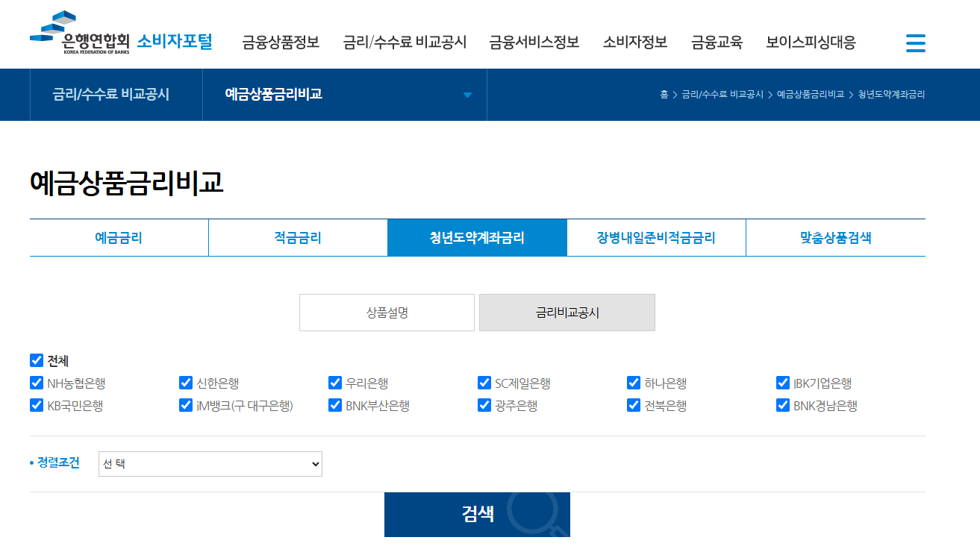Screen dimensions: 980x552
Task: Uncheck the 신한은행 checkbox
Action: point(186,383)
